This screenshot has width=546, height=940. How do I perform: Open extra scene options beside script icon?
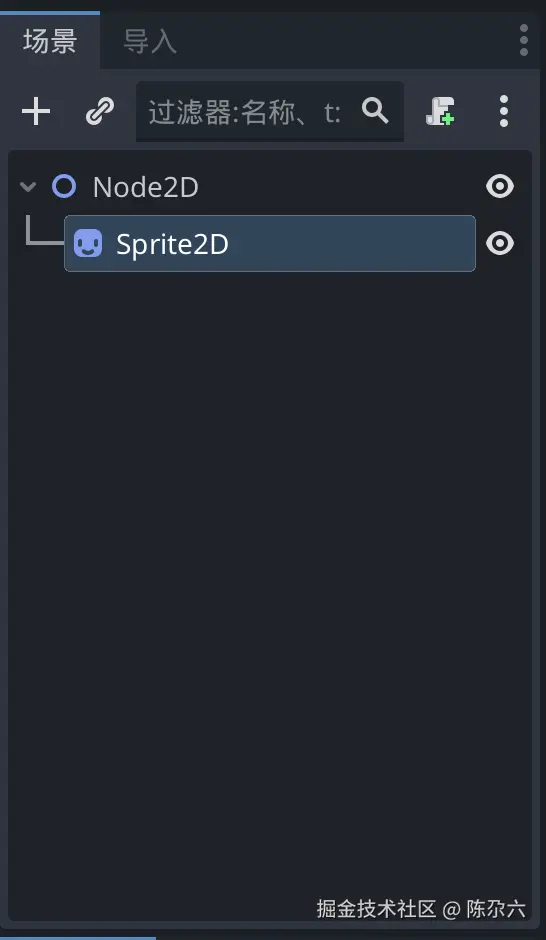tap(504, 112)
